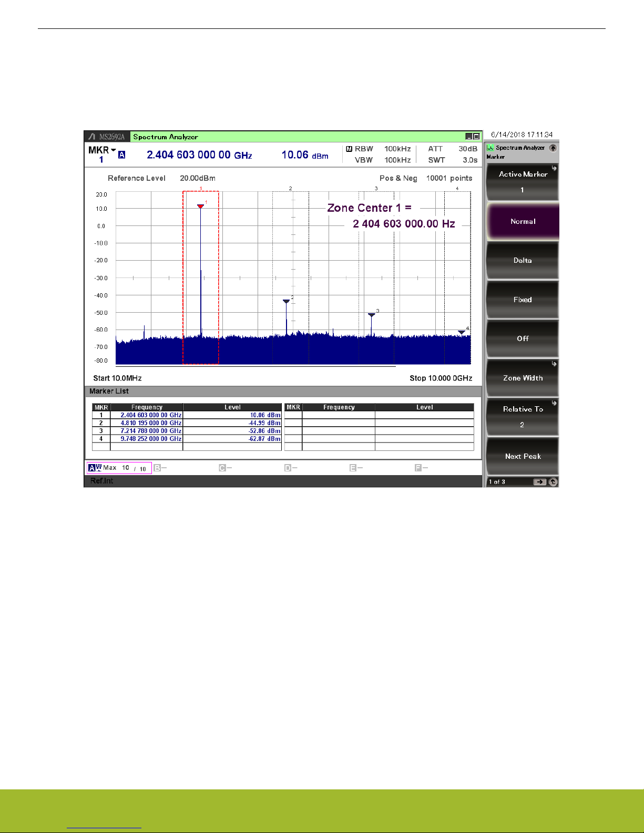Click the 10.06 dBm marker level readout
The image size is (644, 833).
coord(305,155)
